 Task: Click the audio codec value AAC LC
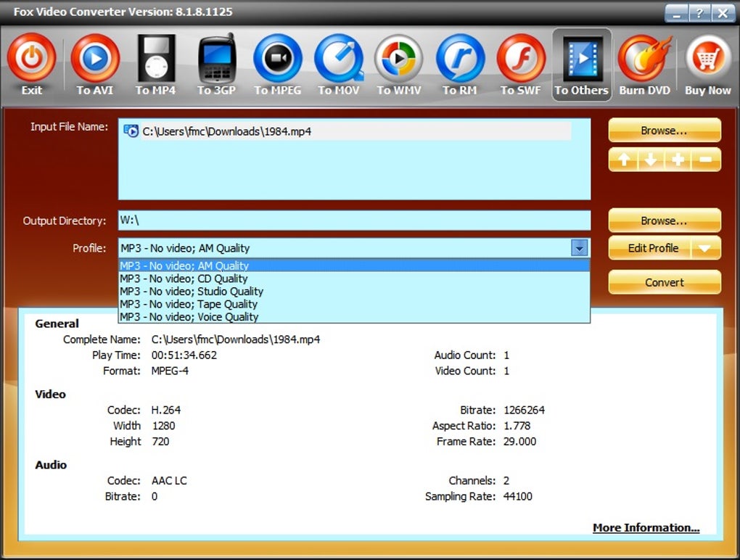click(x=169, y=481)
